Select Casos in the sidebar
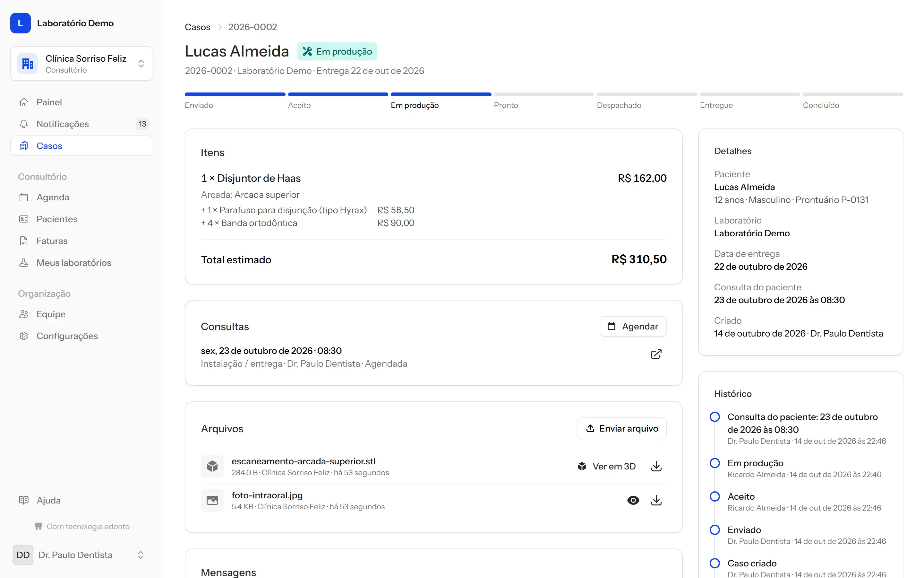 click(x=82, y=146)
